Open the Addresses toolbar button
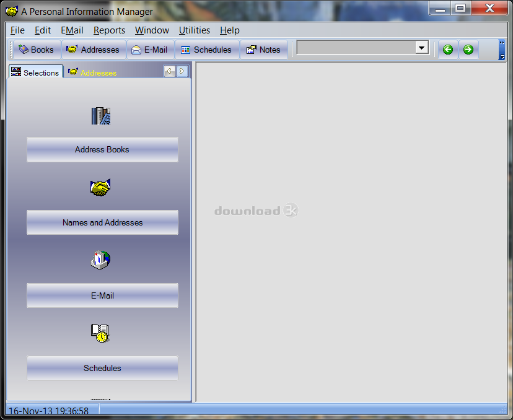513x420 pixels. coord(94,50)
